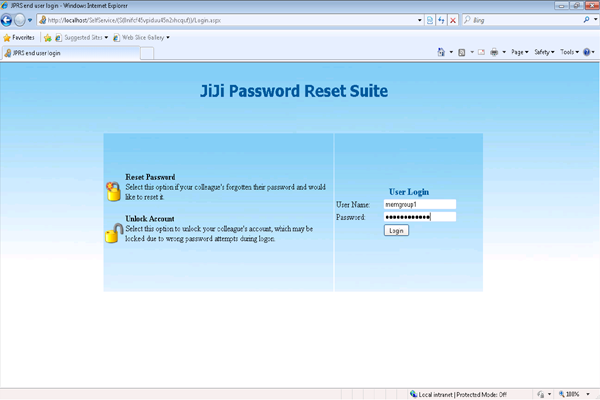The image size is (600, 400).
Task: Click the Suggested Sites IE icon
Action: tap(58, 38)
